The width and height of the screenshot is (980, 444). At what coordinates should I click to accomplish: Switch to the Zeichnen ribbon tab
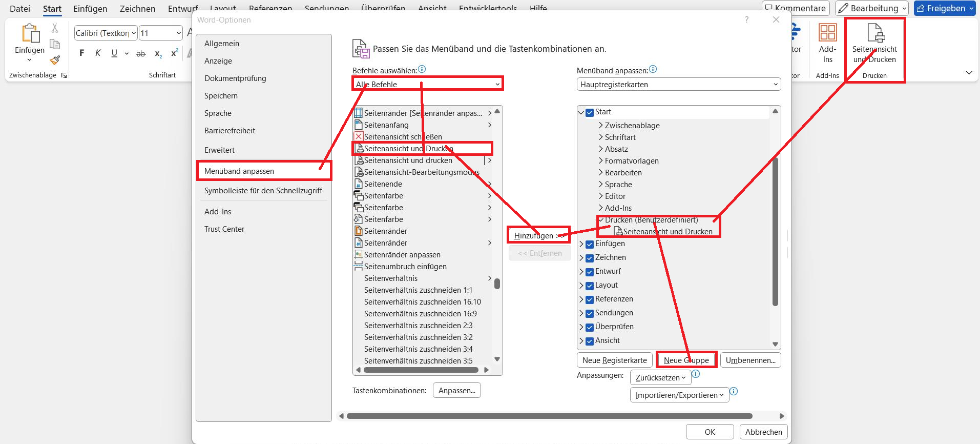[x=137, y=9]
